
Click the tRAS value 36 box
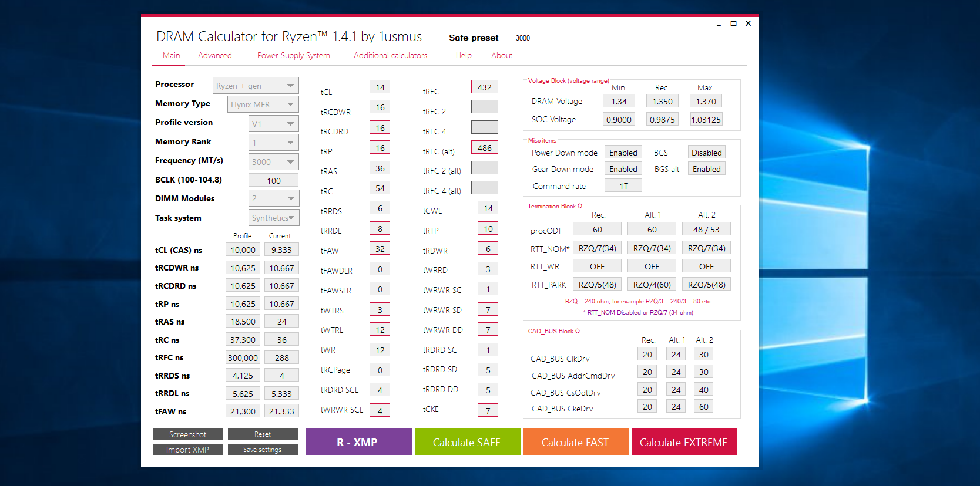[380, 168]
